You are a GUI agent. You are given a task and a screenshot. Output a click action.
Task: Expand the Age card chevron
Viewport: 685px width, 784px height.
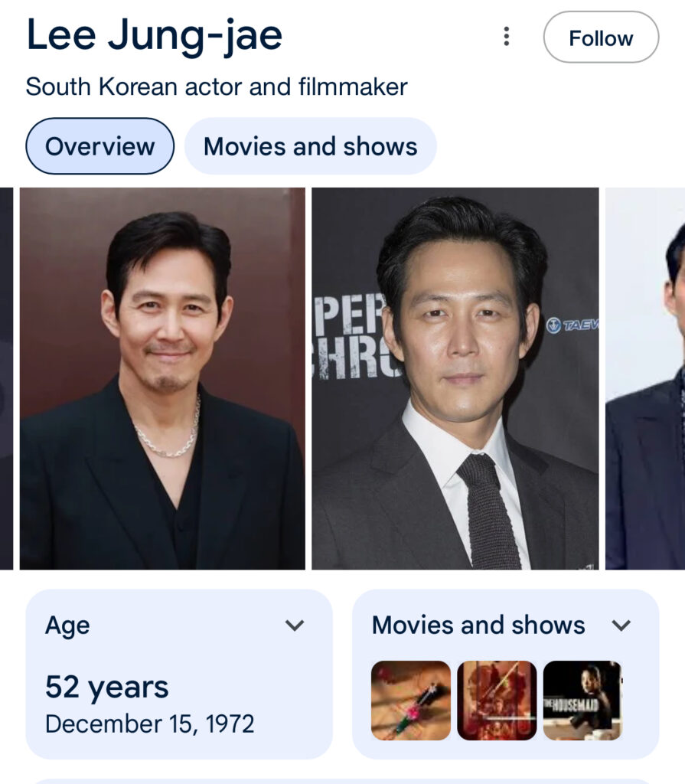pyautogui.click(x=295, y=626)
